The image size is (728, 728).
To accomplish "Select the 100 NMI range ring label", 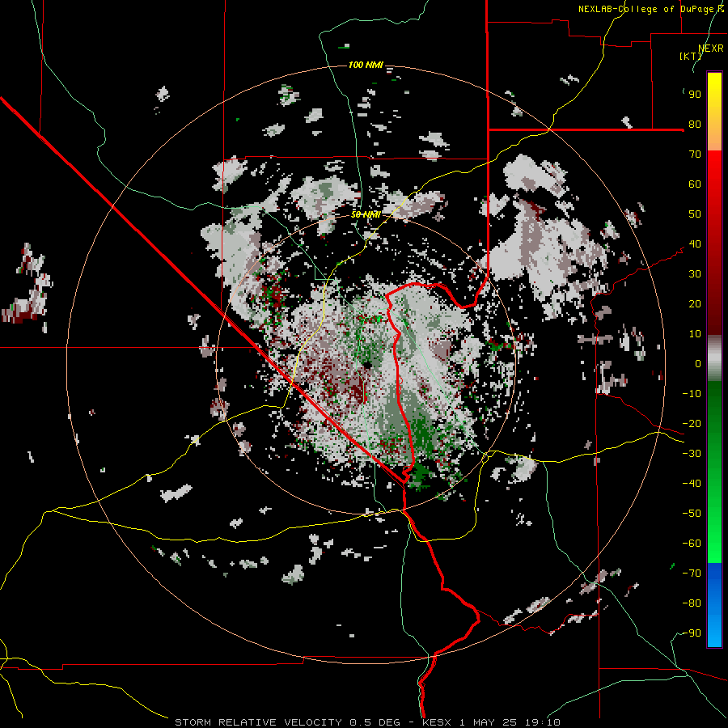I will [366, 65].
